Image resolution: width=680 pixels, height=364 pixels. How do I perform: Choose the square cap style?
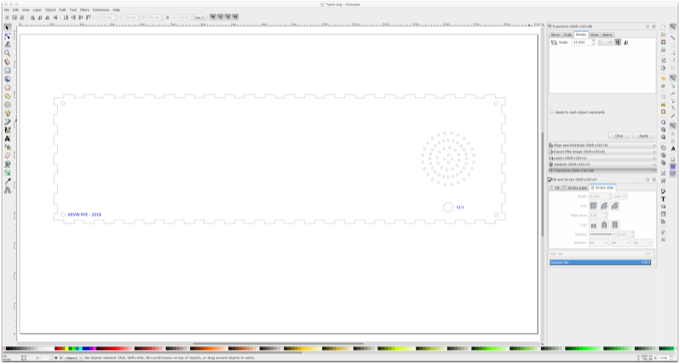click(615, 225)
